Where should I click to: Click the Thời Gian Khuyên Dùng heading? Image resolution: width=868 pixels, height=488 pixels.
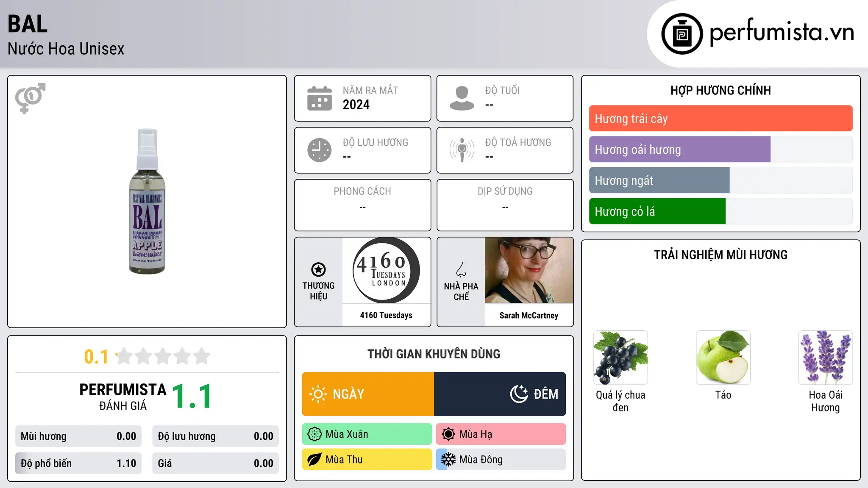point(434,354)
